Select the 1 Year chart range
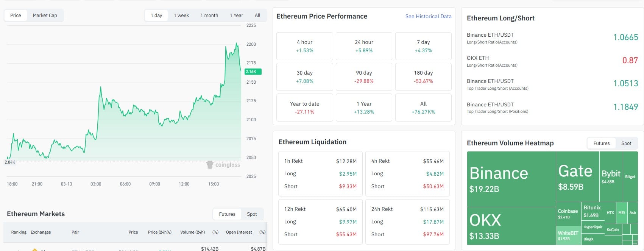 236,15
